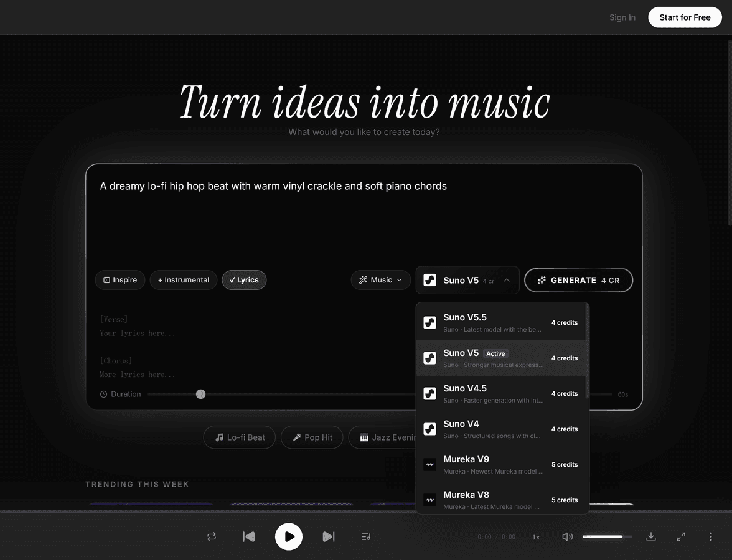
Task: Select the Pop Hit preset chip
Action: [312, 437]
